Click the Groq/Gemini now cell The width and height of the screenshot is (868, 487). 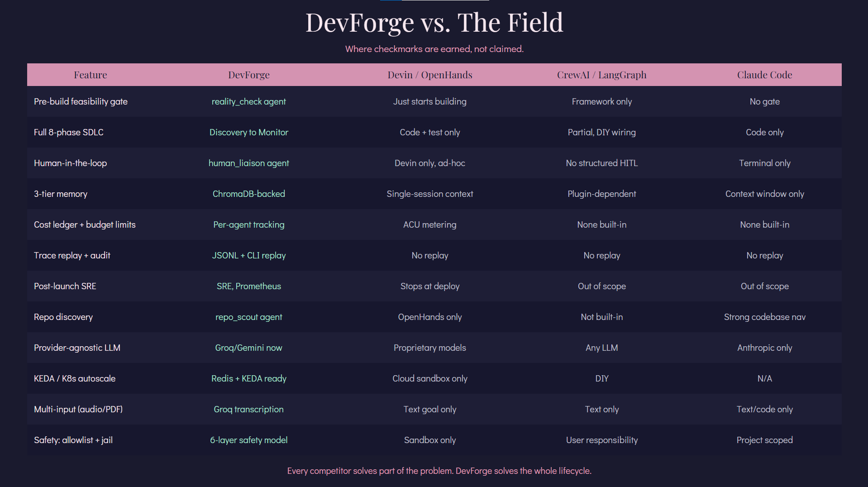tap(248, 348)
